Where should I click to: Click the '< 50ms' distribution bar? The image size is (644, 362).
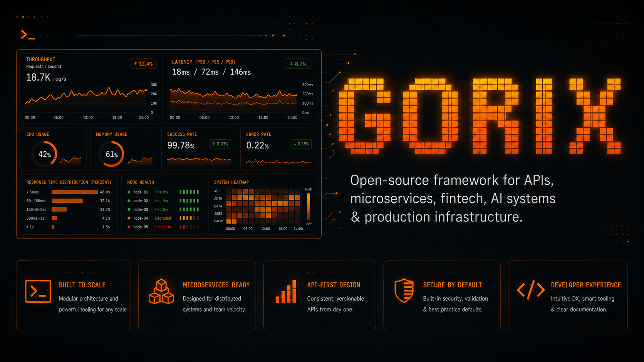(75, 192)
